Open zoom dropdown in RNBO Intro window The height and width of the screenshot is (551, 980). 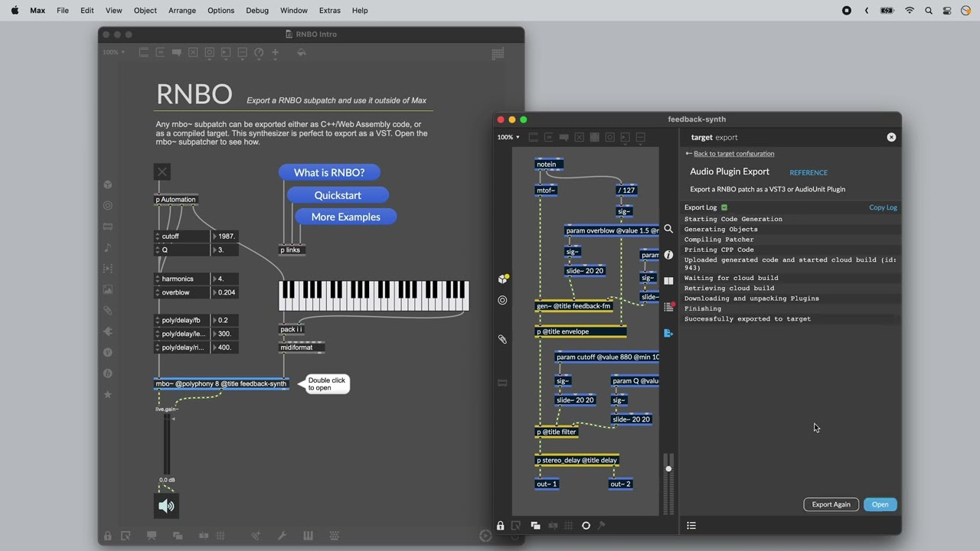point(113,53)
